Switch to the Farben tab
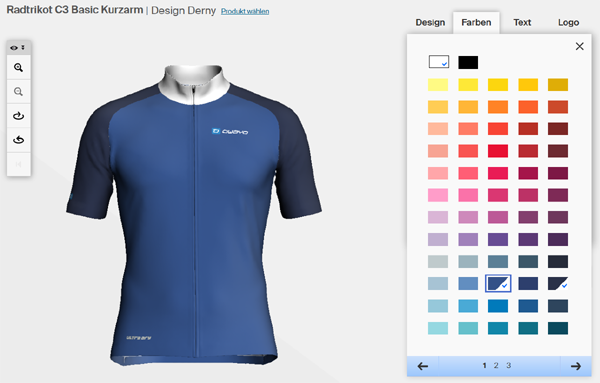Image resolution: width=600 pixels, height=383 pixels. click(476, 23)
